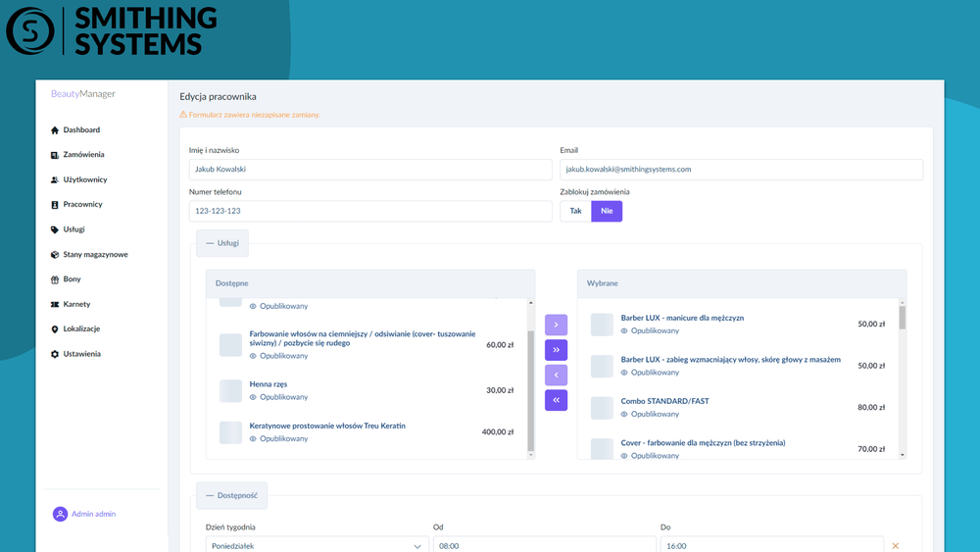980x552 pixels.
Task: Click the Do time field 16:00
Action: [772, 546]
